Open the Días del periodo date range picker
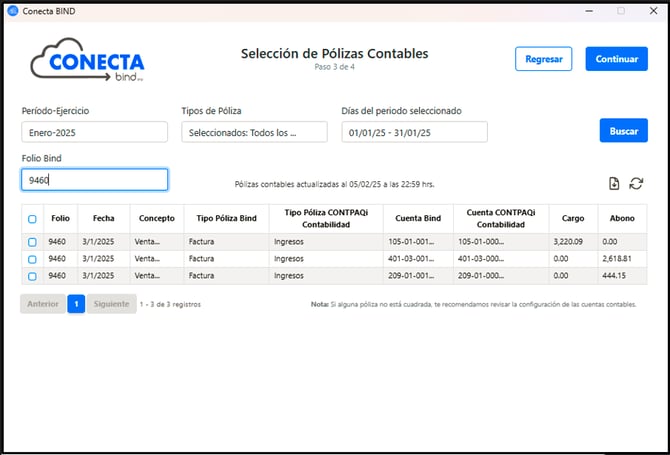The width and height of the screenshot is (670, 455). pyautogui.click(x=414, y=132)
